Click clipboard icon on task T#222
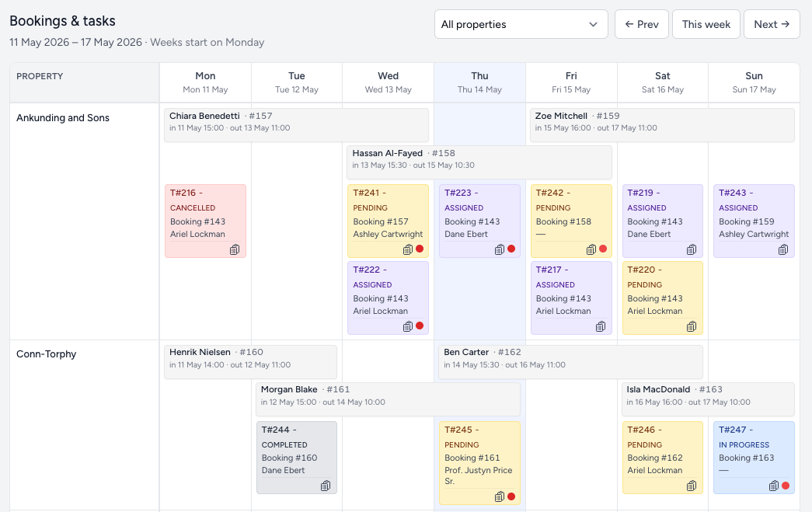 [x=408, y=326]
